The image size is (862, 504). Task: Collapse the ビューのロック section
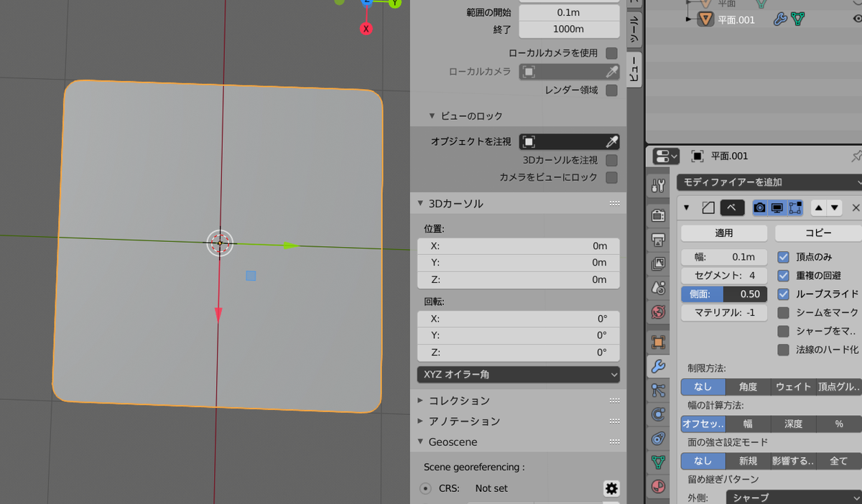(432, 116)
